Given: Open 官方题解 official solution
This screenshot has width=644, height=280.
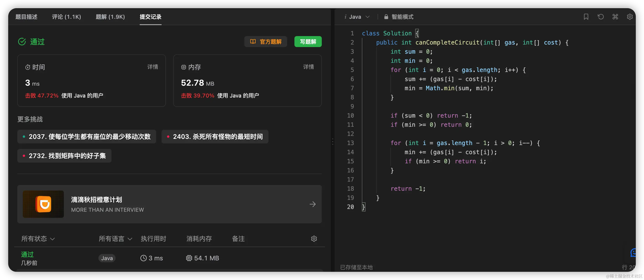Looking at the screenshot, I should [x=265, y=42].
